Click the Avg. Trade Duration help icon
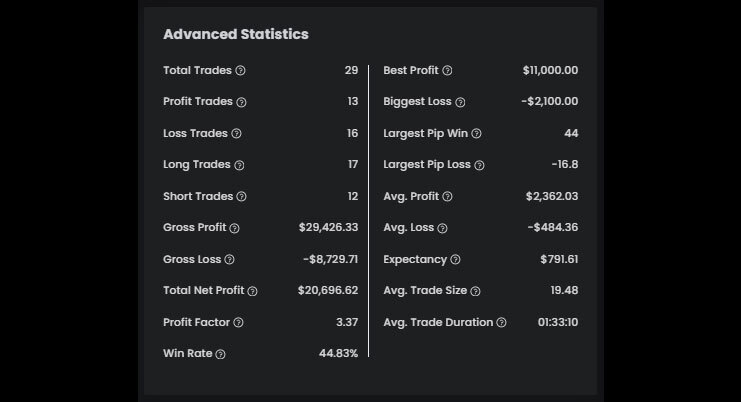 point(501,323)
